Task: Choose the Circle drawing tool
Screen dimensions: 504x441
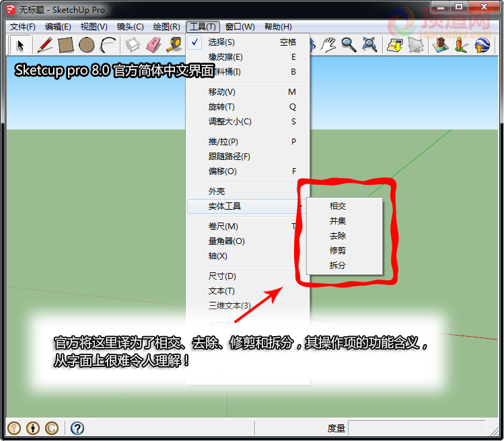Action: 86,45
